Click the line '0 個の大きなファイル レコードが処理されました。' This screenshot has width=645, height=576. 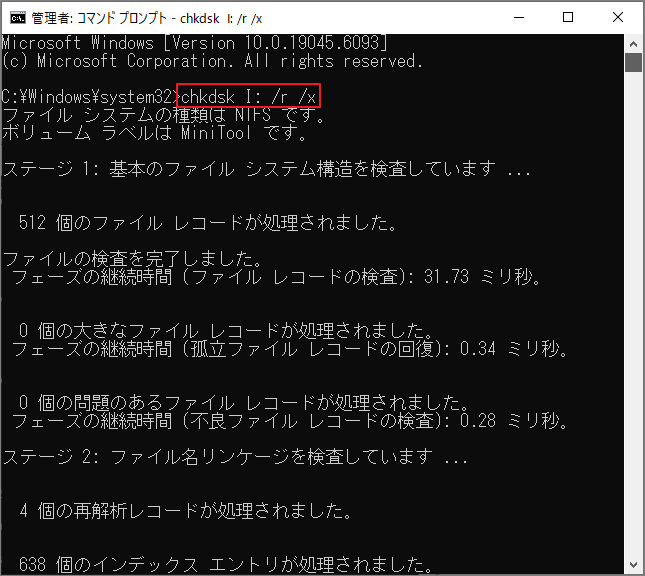(x=226, y=330)
